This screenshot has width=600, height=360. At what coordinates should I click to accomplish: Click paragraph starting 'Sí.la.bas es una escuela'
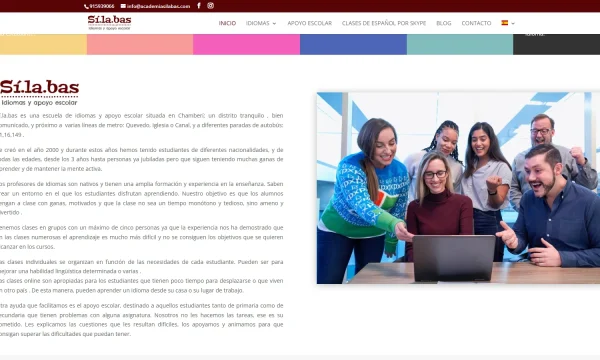[142, 125]
